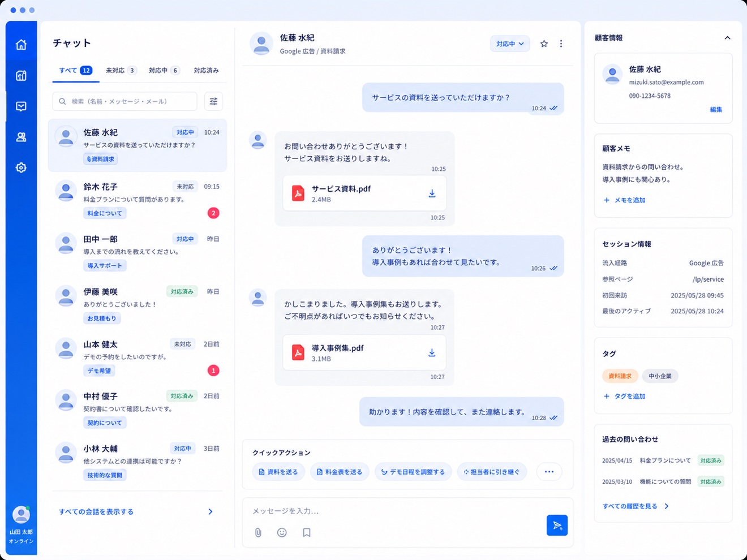The width and height of the screenshot is (747, 560).
Task: Open the 対応中 status dropdown
Action: (x=510, y=44)
